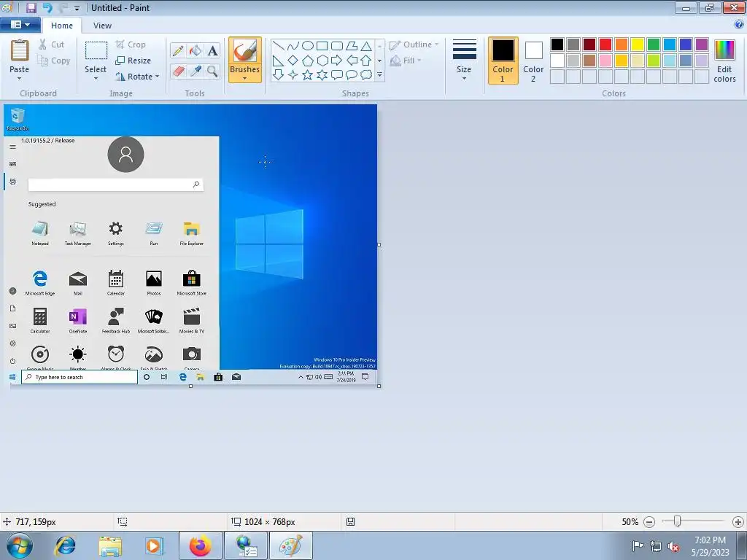
Task: Click the Copy button
Action: point(54,61)
